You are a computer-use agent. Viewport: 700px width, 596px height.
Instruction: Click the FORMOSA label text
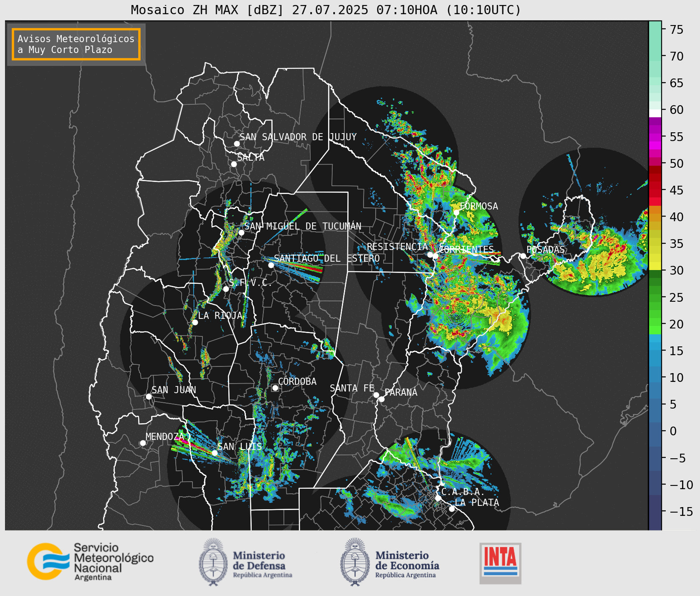(479, 206)
